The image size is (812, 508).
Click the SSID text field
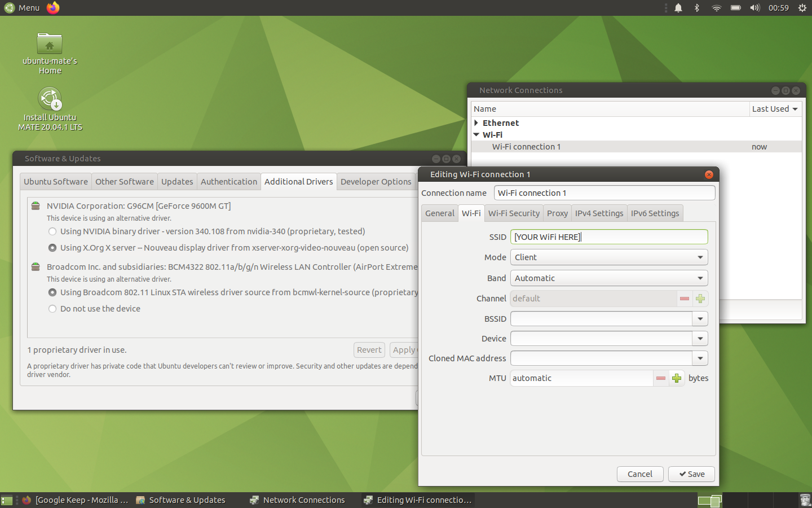click(608, 237)
